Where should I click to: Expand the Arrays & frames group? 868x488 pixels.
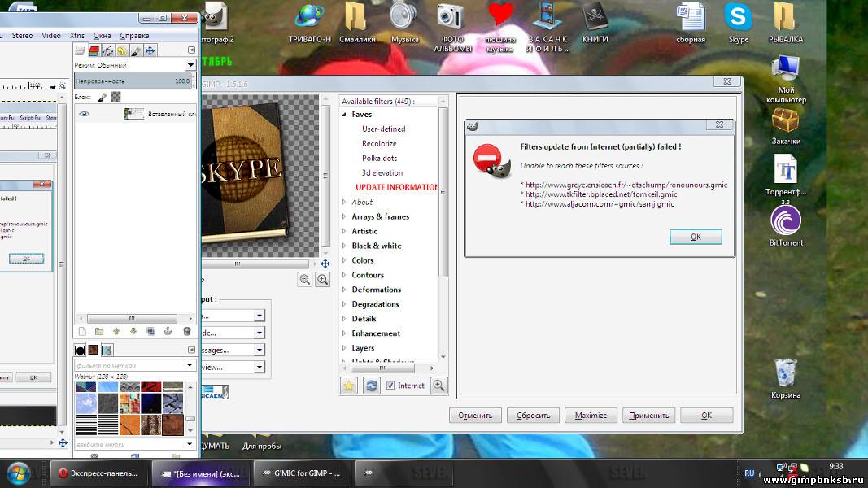coord(344,216)
